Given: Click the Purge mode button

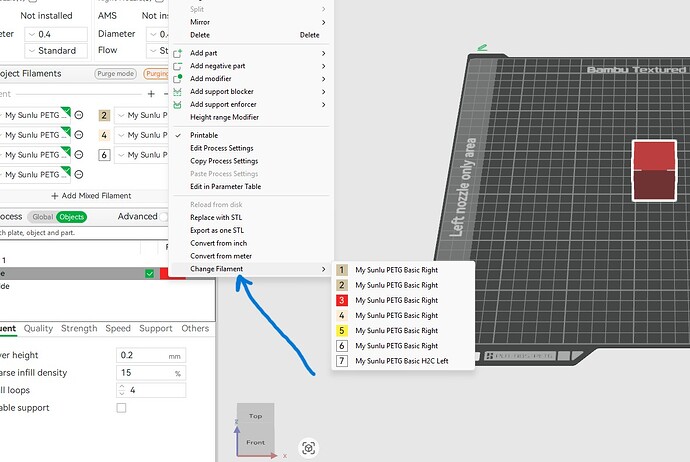Looking at the screenshot, I should (x=115, y=73).
